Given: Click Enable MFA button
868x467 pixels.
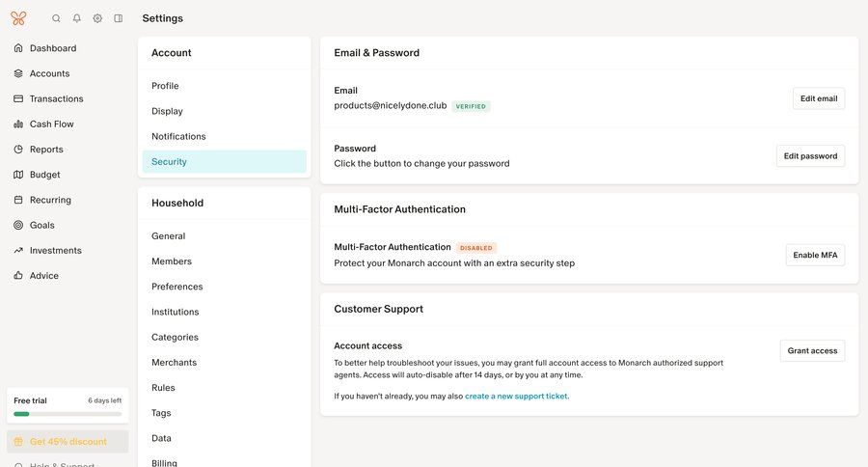Looking at the screenshot, I should point(815,255).
